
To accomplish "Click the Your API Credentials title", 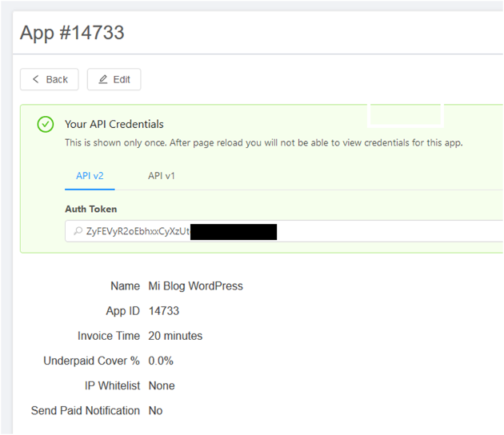I will pos(114,124).
